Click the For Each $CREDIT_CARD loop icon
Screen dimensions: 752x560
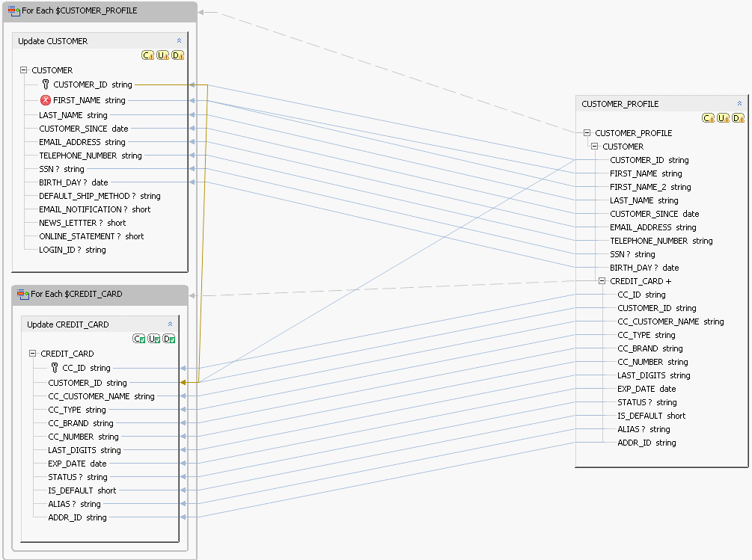click(x=22, y=294)
